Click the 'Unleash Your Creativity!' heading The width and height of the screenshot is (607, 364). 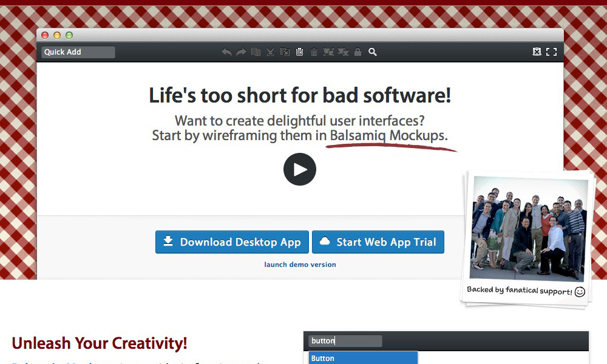(100, 343)
